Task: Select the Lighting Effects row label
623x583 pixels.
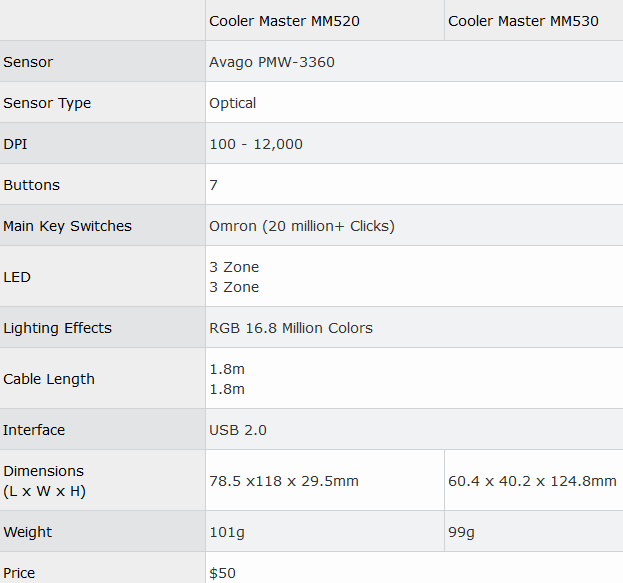Action: (57, 328)
